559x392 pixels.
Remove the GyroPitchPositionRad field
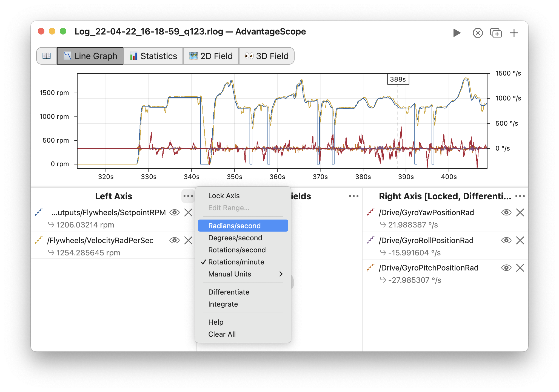(x=520, y=268)
